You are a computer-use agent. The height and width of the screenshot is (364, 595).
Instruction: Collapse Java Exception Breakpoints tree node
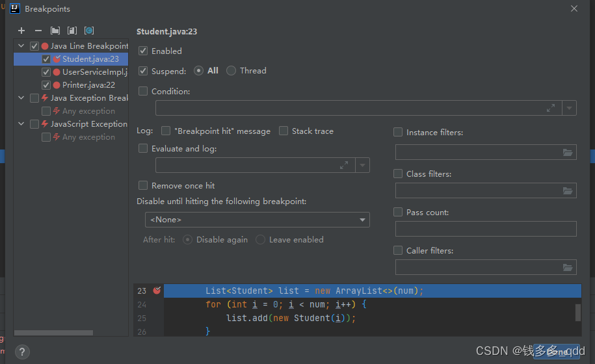[x=21, y=97]
